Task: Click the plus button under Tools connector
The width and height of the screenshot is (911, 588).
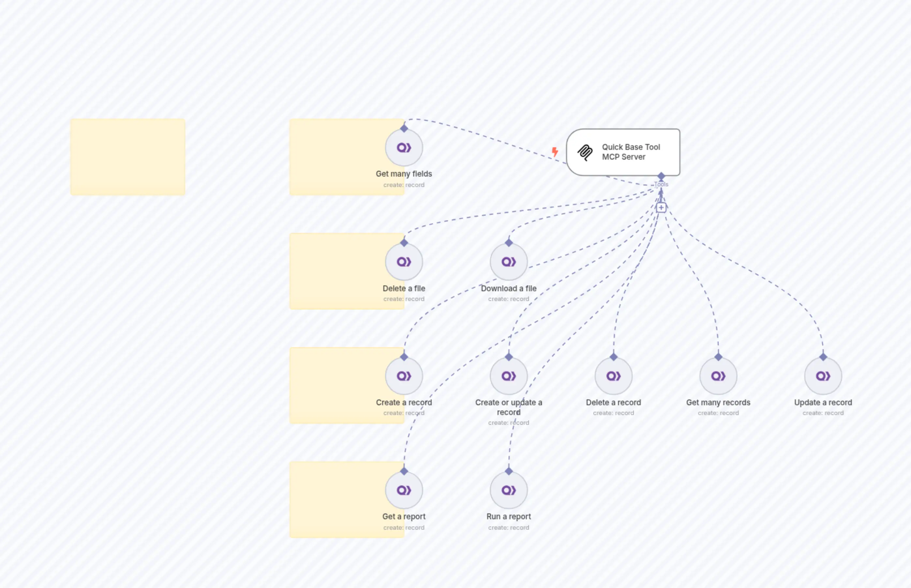Action: pos(661,208)
